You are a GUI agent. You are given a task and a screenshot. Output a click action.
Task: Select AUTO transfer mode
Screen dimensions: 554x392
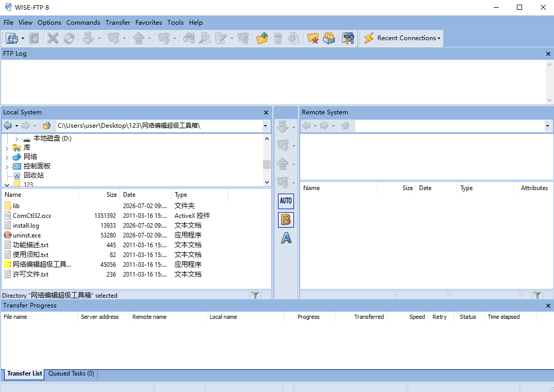click(286, 201)
